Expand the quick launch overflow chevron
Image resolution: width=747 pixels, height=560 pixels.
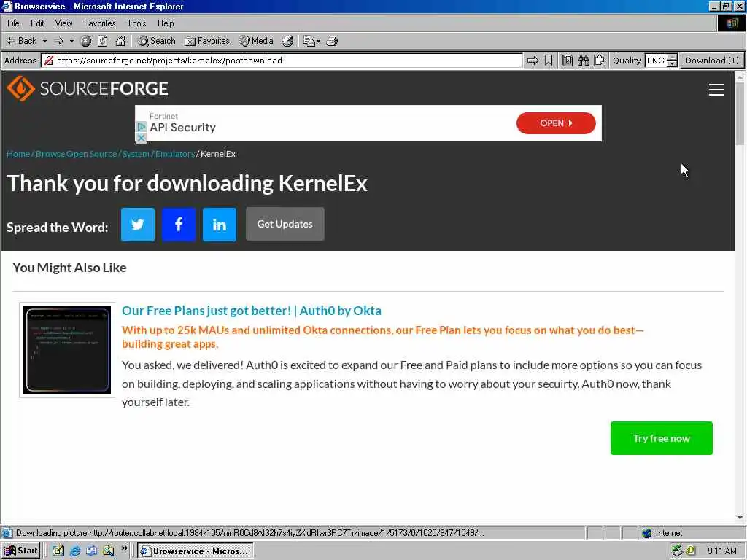[124, 548]
